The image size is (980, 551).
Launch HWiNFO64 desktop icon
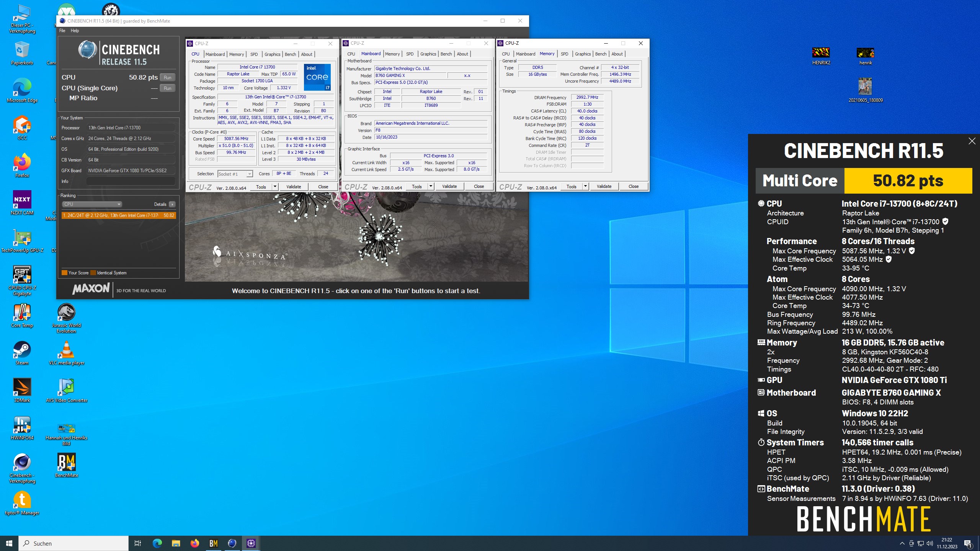tap(22, 428)
